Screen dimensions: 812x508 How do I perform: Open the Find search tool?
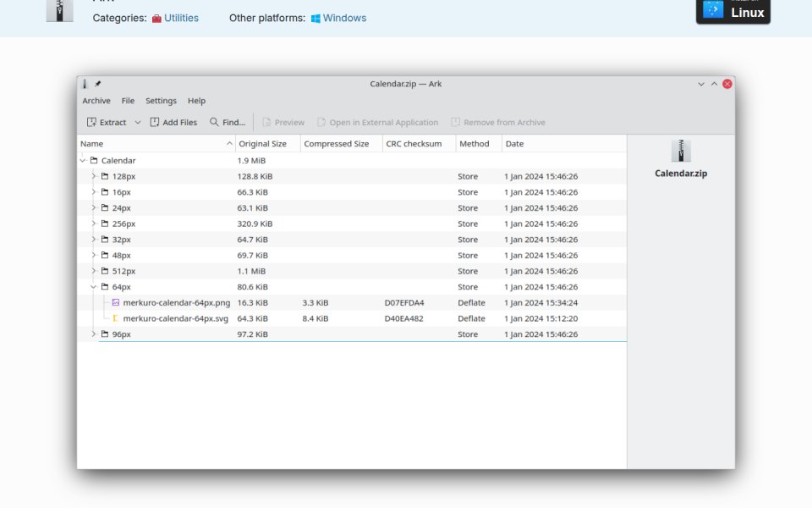click(x=228, y=122)
